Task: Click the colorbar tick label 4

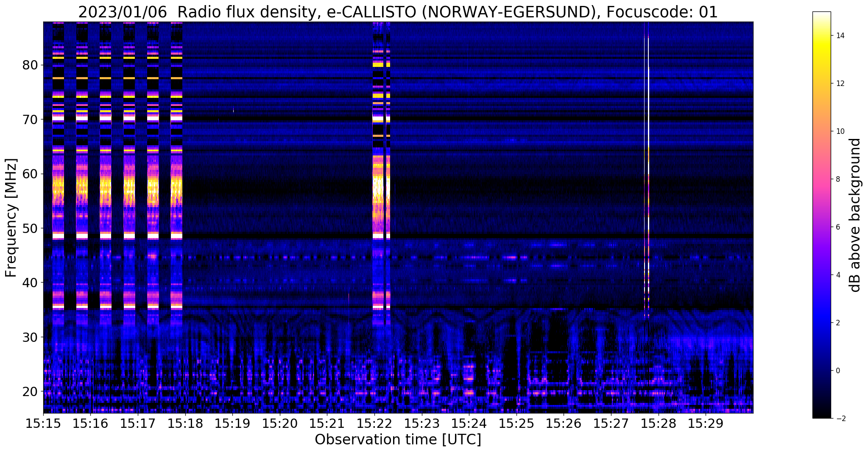Action: click(x=838, y=275)
